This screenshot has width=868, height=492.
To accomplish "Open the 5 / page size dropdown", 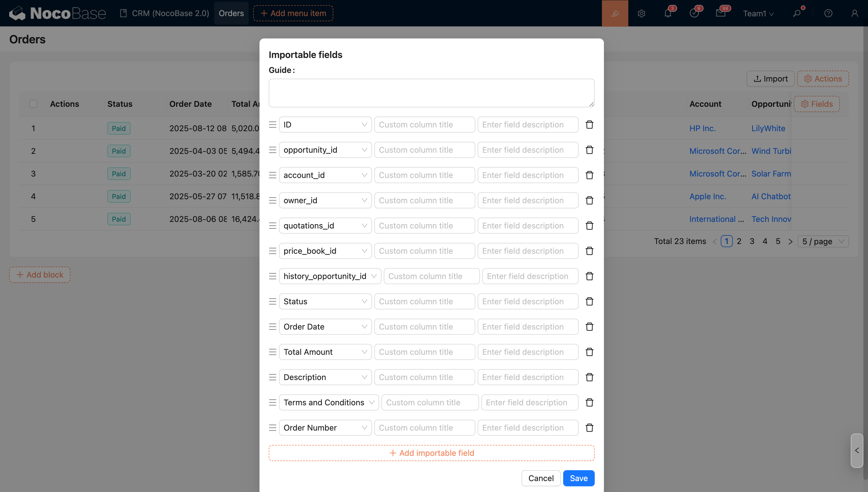I will [823, 241].
